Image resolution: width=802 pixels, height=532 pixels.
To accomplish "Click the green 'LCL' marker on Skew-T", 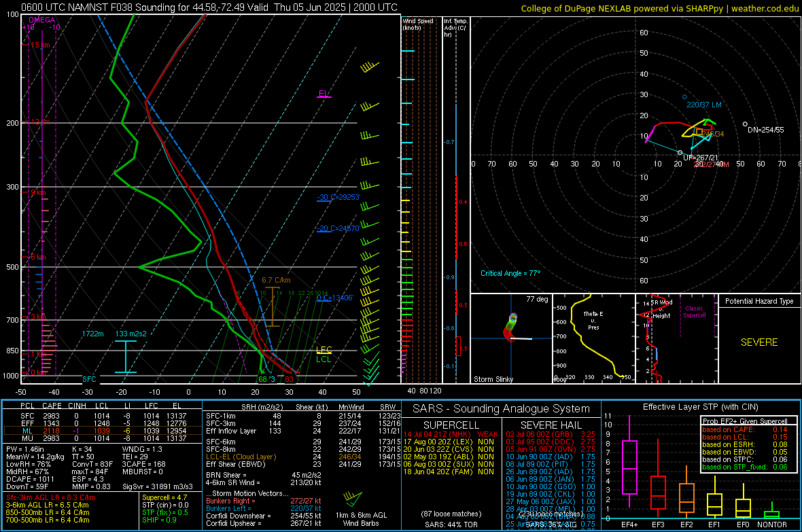I will 324,359.
